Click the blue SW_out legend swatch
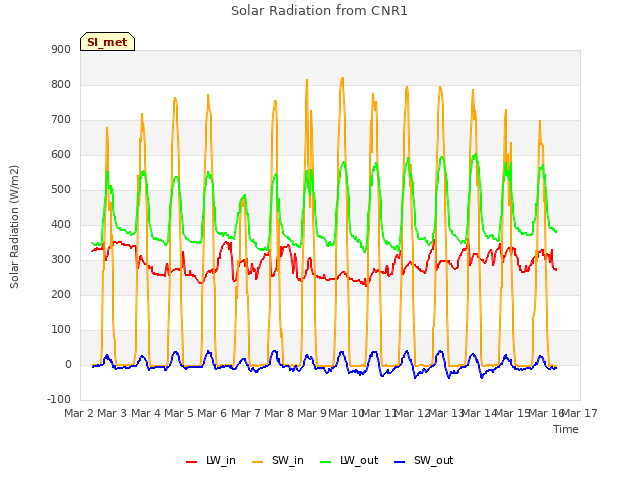The height and width of the screenshot is (480, 640). pos(400,462)
